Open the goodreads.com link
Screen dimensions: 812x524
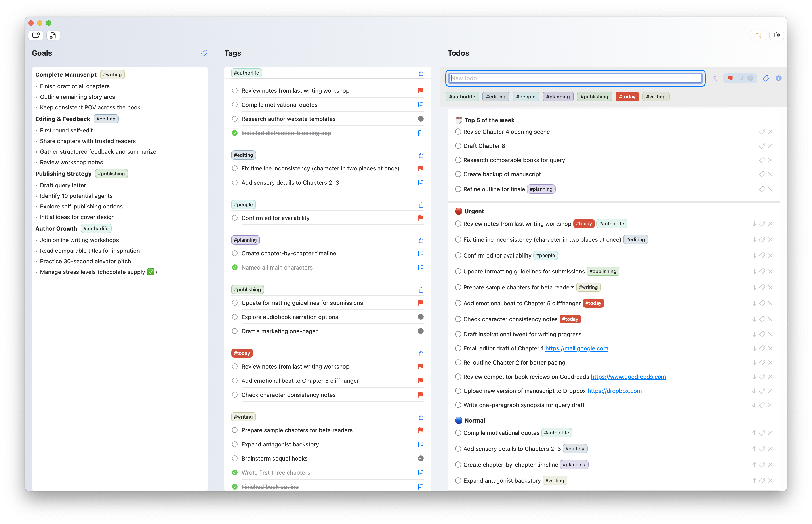coord(628,377)
